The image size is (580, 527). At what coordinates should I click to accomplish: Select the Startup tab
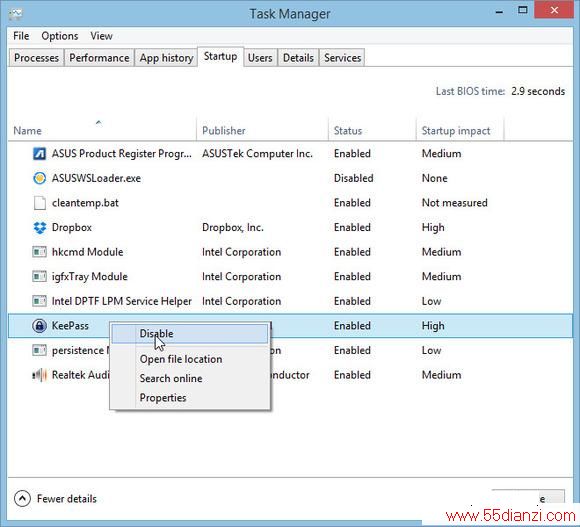click(x=220, y=57)
